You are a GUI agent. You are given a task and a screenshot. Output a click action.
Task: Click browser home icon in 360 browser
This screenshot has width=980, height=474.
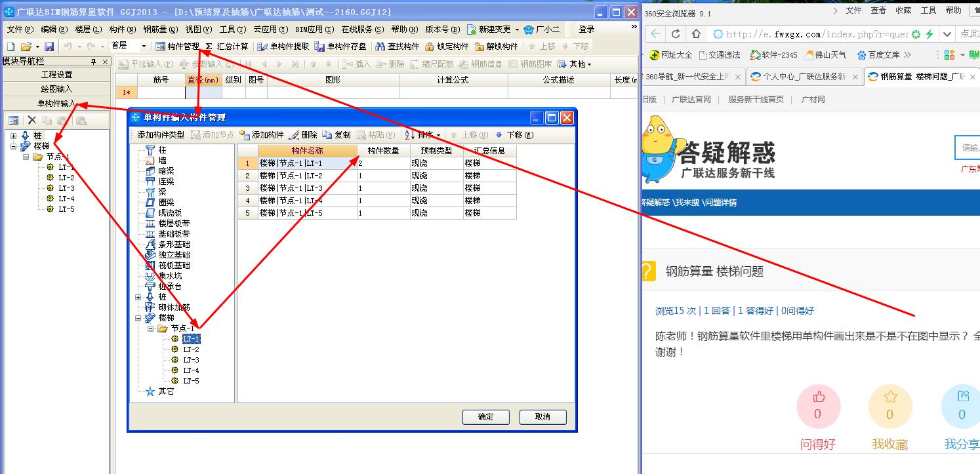pos(696,34)
